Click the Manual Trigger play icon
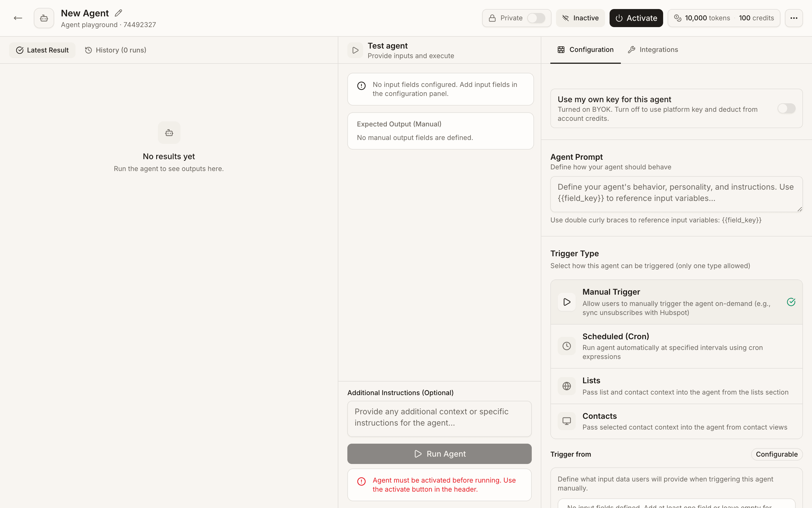This screenshot has height=508, width=812. pos(567,302)
